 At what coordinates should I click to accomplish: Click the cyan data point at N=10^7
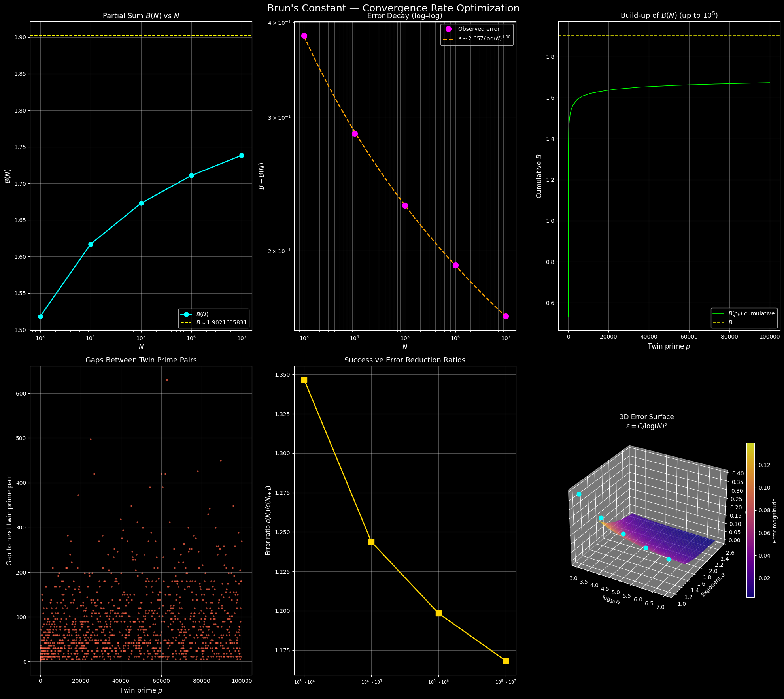[242, 155]
